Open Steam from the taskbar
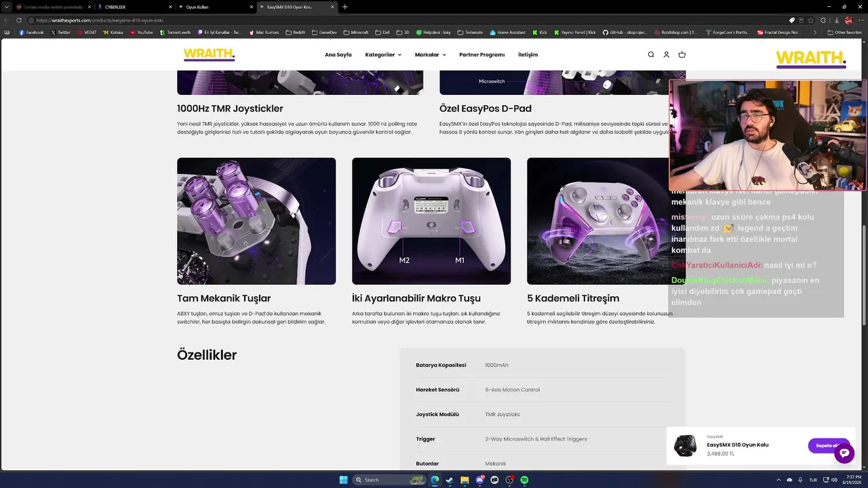This screenshot has height=488, width=868. pyautogui.click(x=450, y=480)
